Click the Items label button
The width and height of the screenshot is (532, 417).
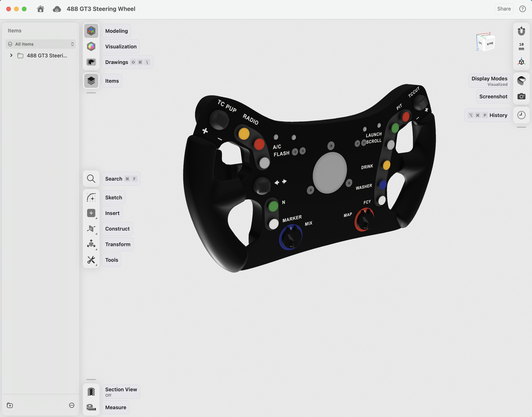click(112, 81)
